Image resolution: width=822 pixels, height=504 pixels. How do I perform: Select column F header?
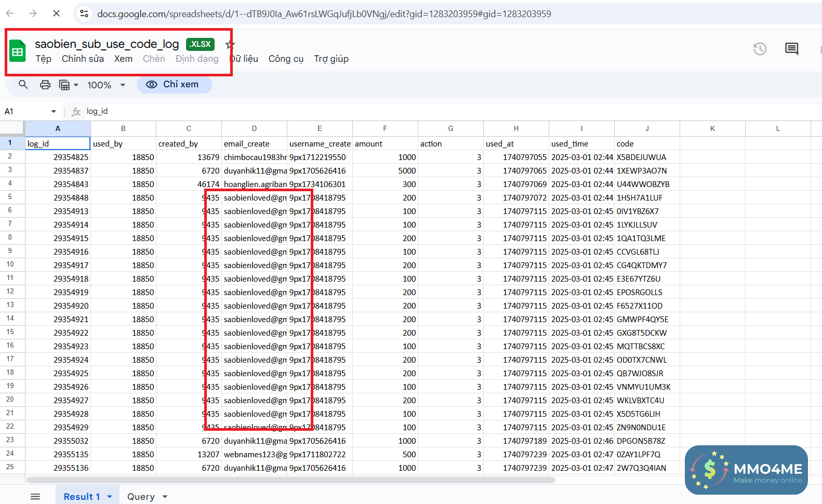pyautogui.click(x=385, y=128)
